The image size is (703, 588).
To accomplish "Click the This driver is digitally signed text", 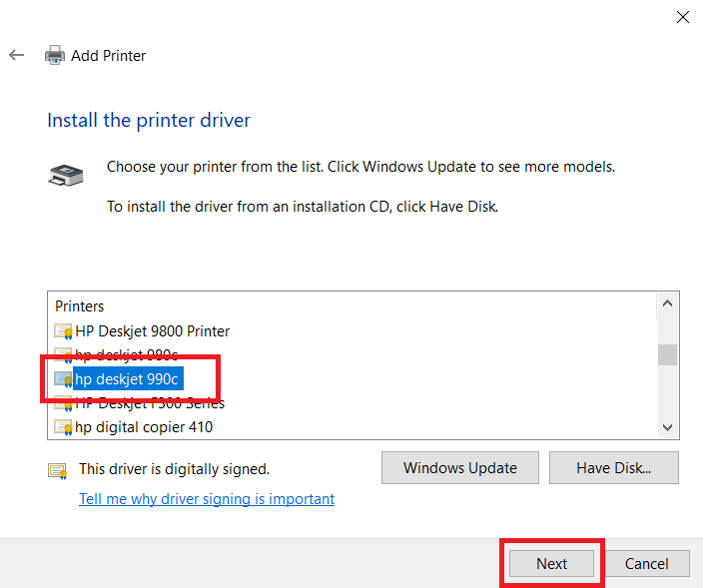I will (175, 469).
